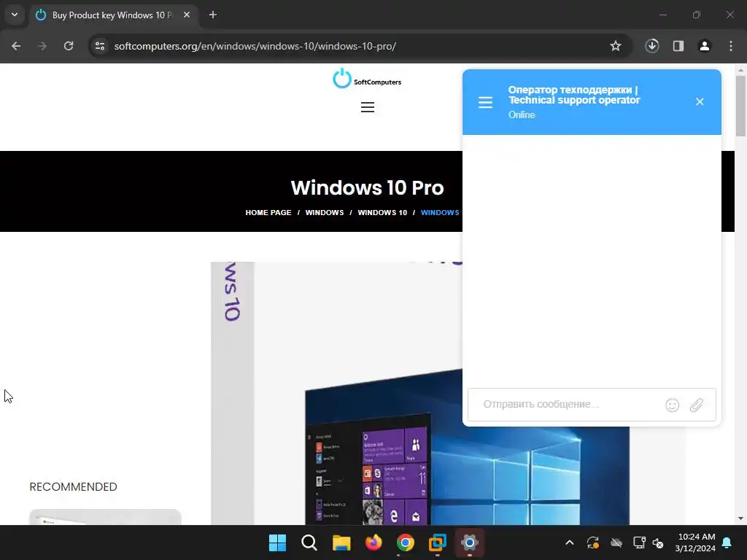Screen dimensions: 747x560
Task: Open the WINDOWS breadcrumb link
Action: (x=325, y=212)
